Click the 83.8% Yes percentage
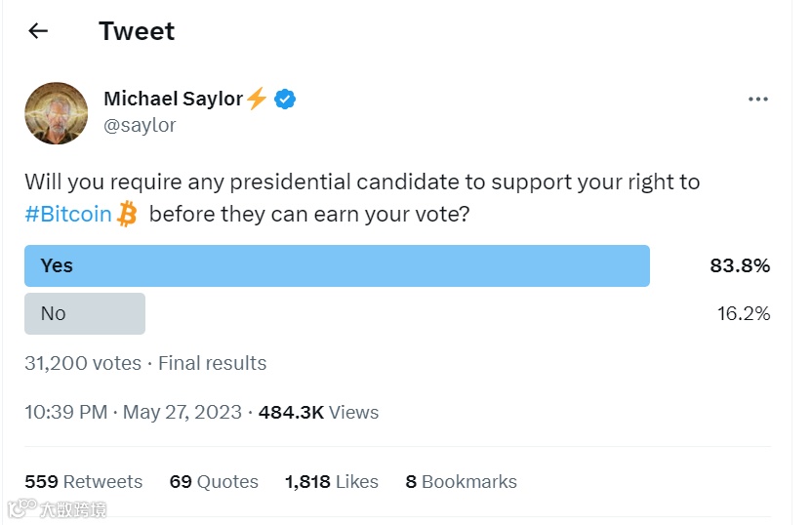The height and width of the screenshot is (525, 812). (740, 265)
